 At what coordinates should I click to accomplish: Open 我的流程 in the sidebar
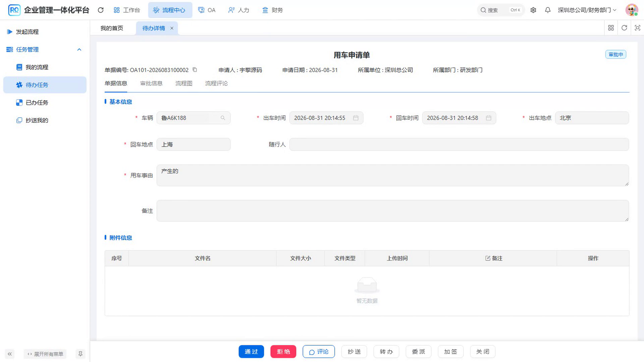click(x=45, y=67)
